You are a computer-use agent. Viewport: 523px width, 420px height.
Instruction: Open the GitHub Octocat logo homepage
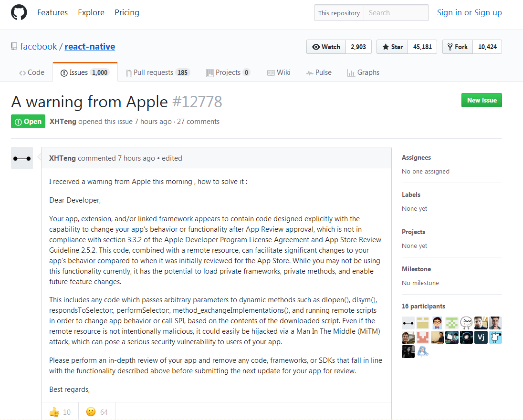point(19,12)
